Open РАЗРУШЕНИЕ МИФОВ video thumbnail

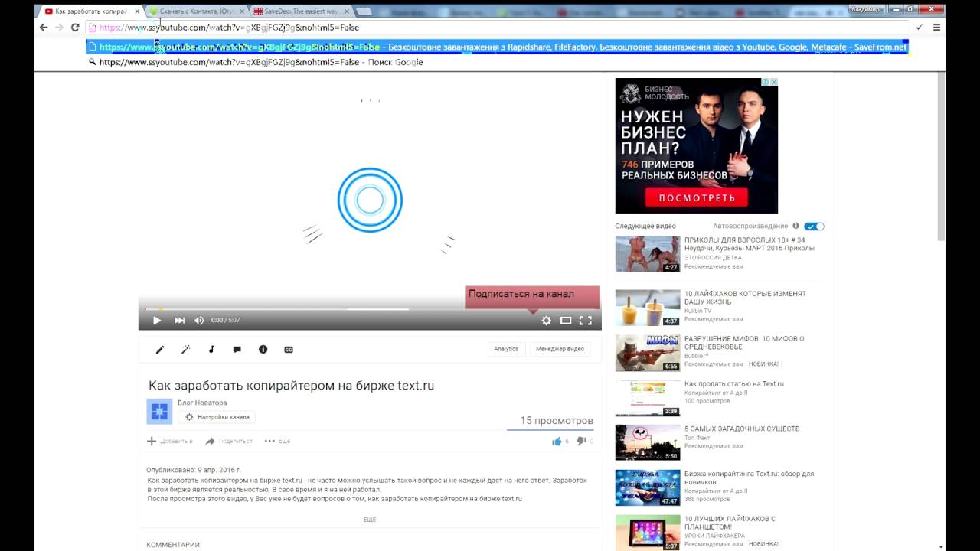pyautogui.click(x=648, y=353)
